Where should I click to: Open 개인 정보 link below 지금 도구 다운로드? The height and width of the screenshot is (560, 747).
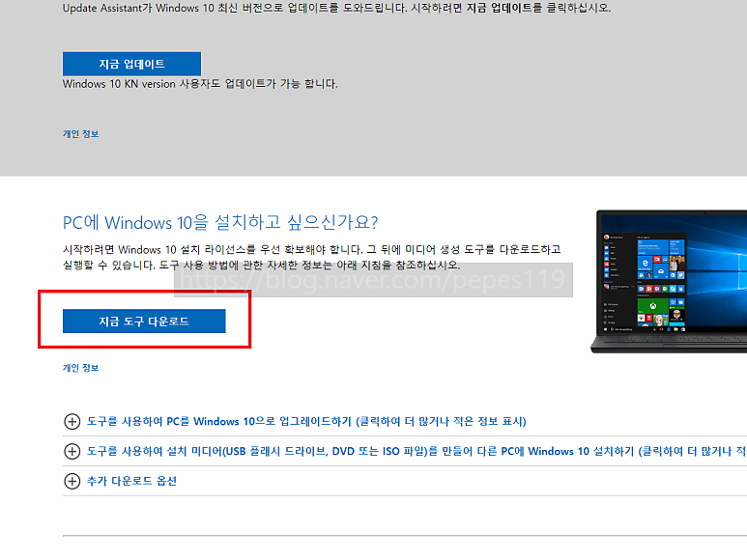[80, 368]
